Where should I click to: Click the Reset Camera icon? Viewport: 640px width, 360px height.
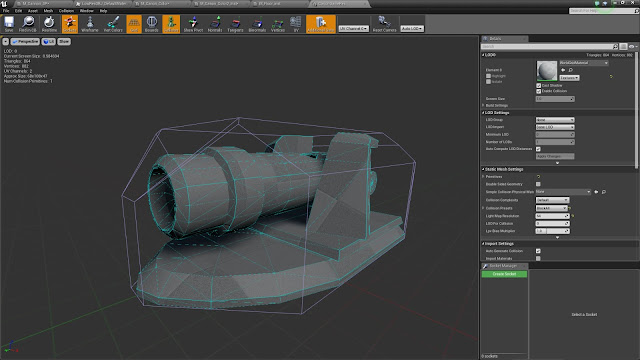pyautogui.click(x=384, y=24)
